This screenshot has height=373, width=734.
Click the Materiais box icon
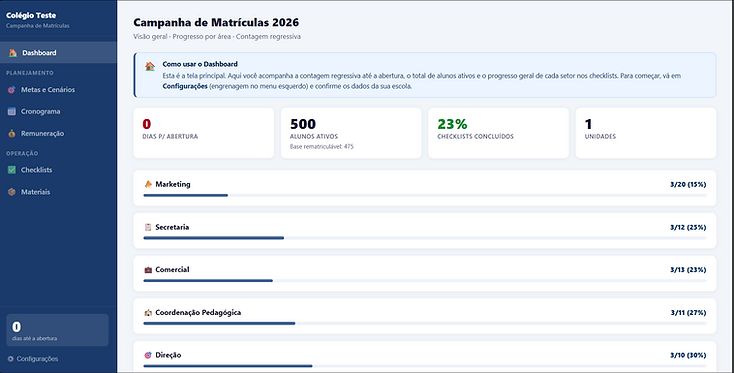coord(12,192)
